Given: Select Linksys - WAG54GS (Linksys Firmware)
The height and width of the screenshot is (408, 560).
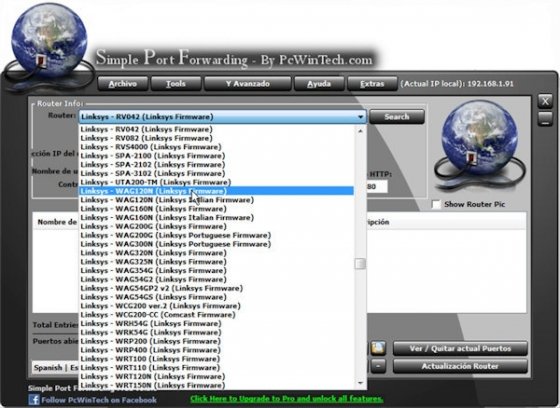Looking at the screenshot, I should 216,297.
